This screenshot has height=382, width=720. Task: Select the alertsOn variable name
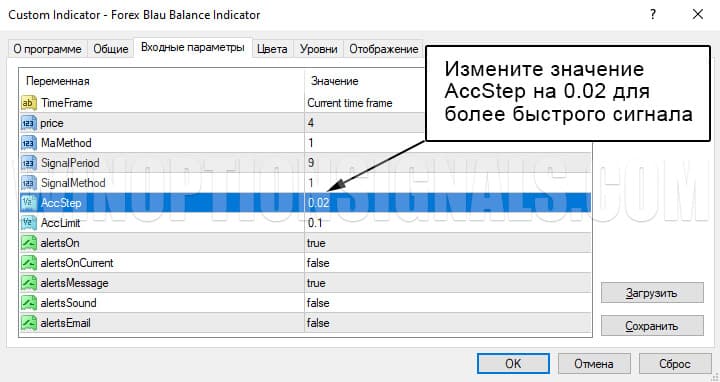click(60, 243)
